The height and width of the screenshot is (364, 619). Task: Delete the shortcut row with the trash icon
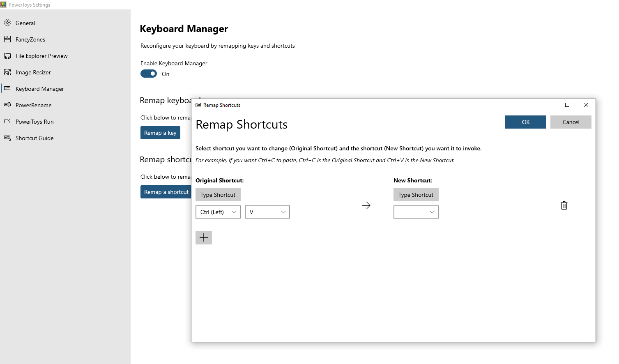tap(564, 205)
